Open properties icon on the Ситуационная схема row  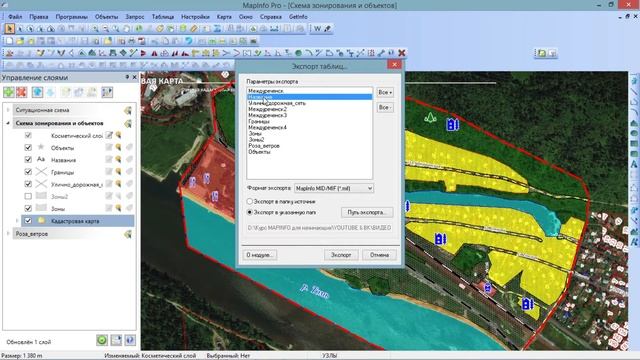click(128, 110)
